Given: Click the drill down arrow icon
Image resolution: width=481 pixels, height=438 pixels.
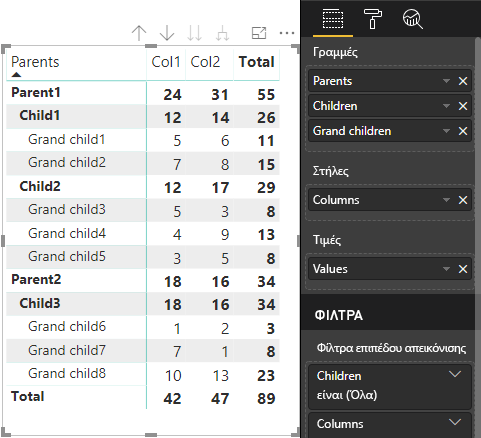Looking at the screenshot, I should click(x=167, y=33).
